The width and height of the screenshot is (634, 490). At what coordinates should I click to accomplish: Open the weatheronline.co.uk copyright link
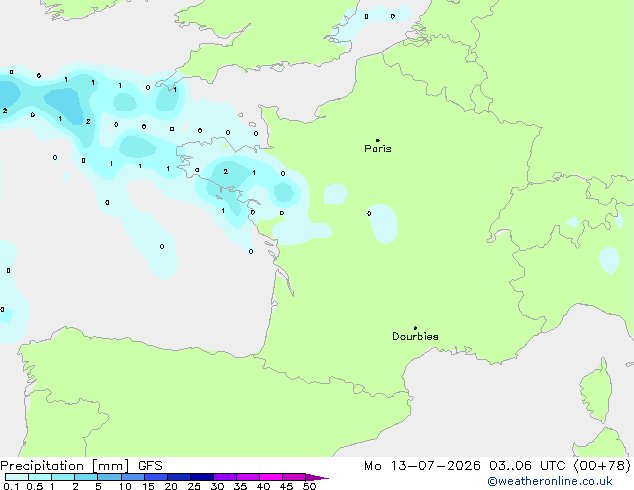click(x=550, y=482)
